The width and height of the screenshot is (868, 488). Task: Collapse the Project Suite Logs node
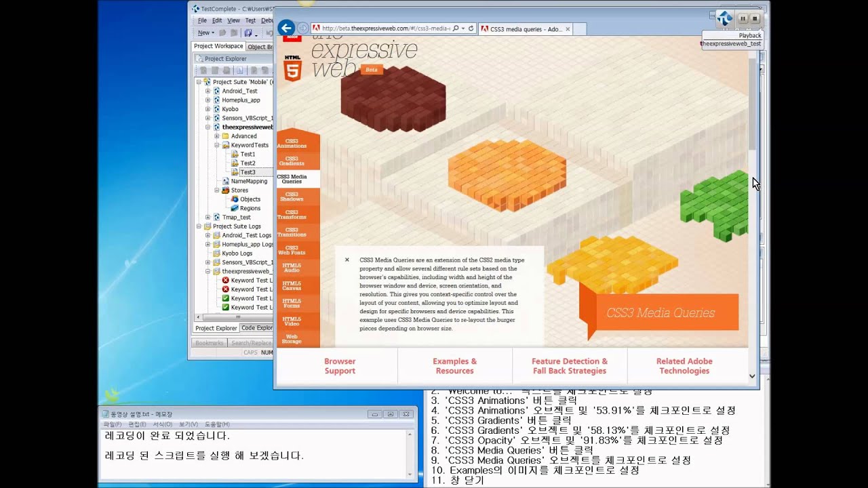(199, 226)
